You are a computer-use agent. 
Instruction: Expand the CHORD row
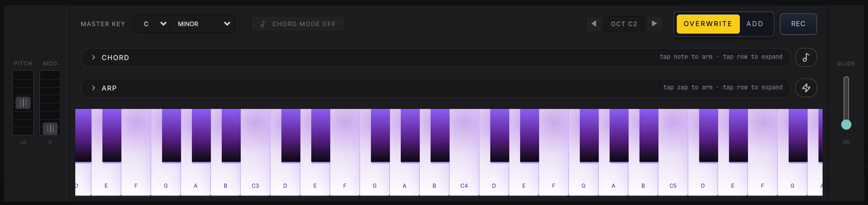pyautogui.click(x=436, y=57)
